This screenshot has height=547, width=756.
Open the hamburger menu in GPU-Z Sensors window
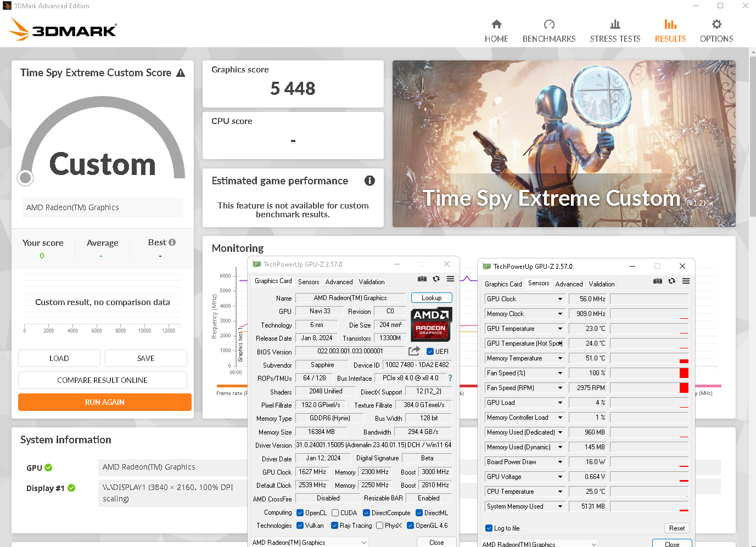pyautogui.click(x=686, y=281)
